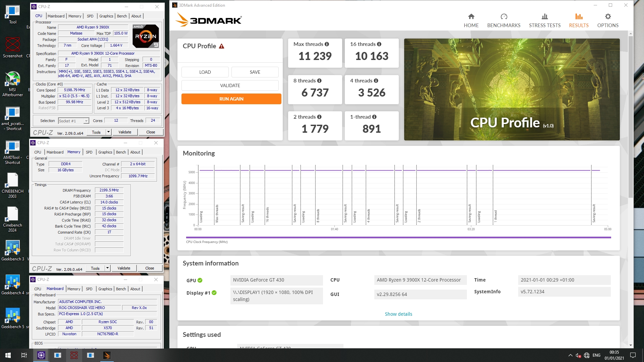Switch to 3DMark taskbar icon
Image resolution: width=644 pixels, height=362 pixels.
107,355
